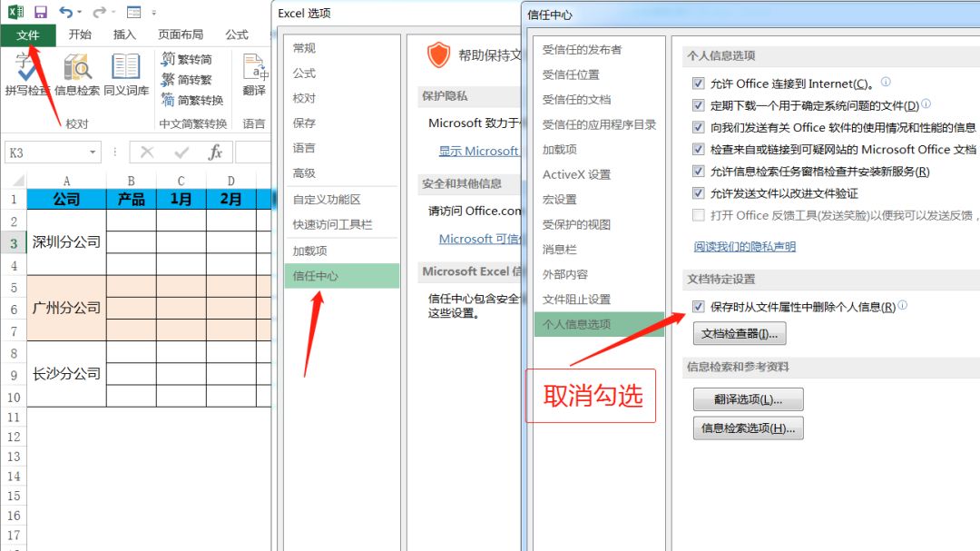Select 常规 in the Excel Options list
This screenshot has width=980, height=551.
[x=341, y=48]
